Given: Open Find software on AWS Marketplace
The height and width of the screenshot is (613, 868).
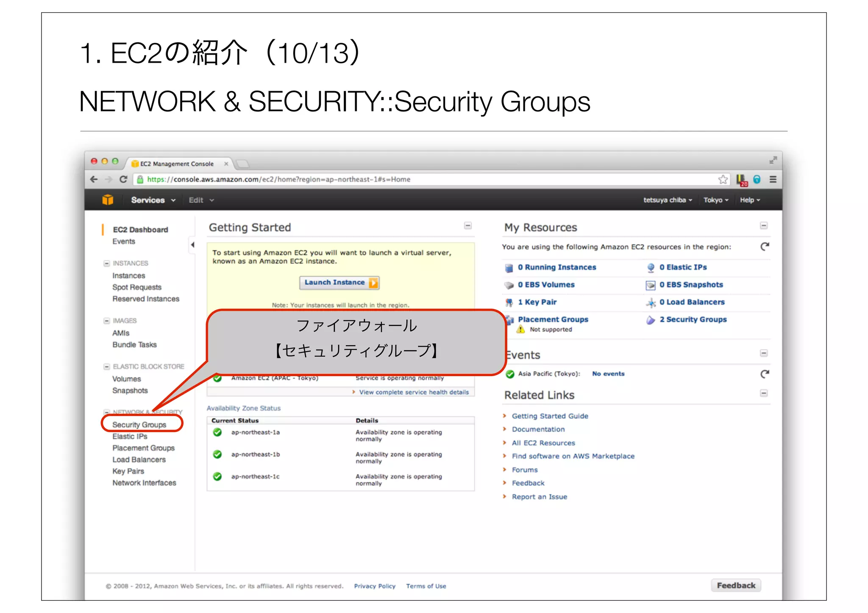Looking at the screenshot, I should [x=573, y=456].
